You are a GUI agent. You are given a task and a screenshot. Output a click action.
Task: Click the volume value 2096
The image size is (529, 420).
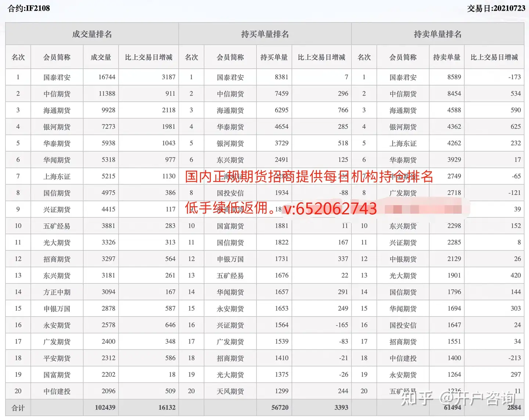(x=108, y=391)
